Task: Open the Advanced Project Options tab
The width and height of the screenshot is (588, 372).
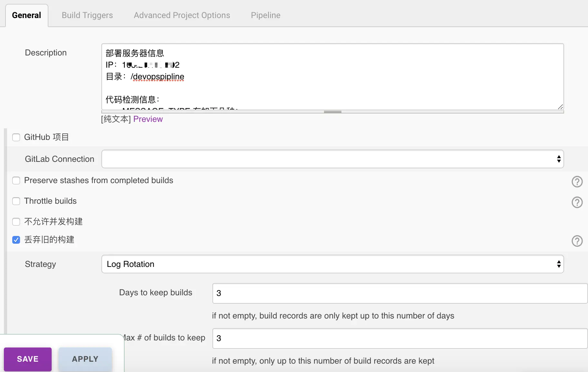Action: [x=182, y=15]
